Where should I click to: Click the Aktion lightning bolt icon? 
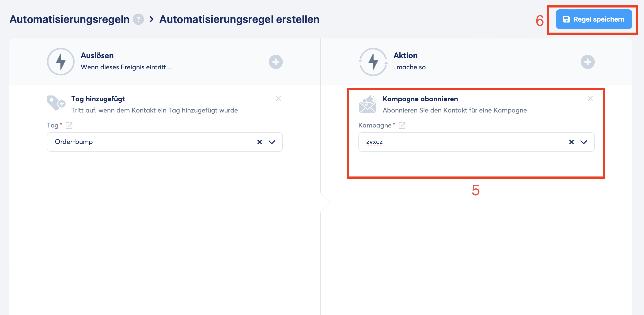pyautogui.click(x=373, y=62)
